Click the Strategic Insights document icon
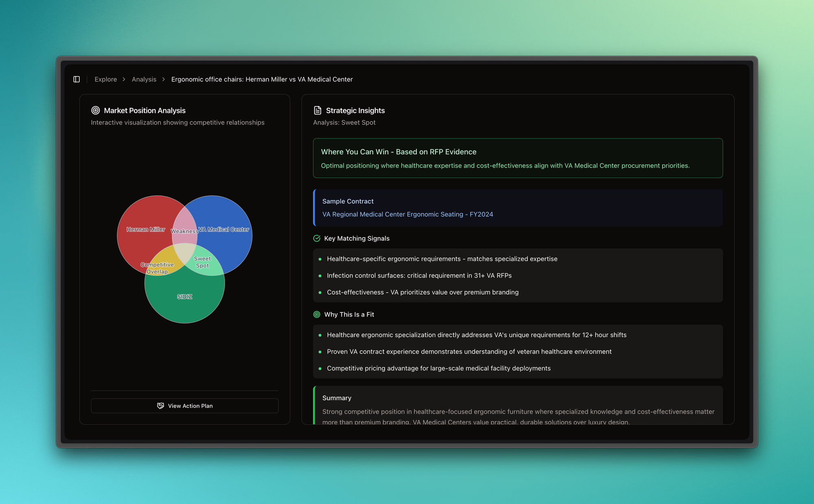This screenshot has height=504, width=814. click(317, 110)
